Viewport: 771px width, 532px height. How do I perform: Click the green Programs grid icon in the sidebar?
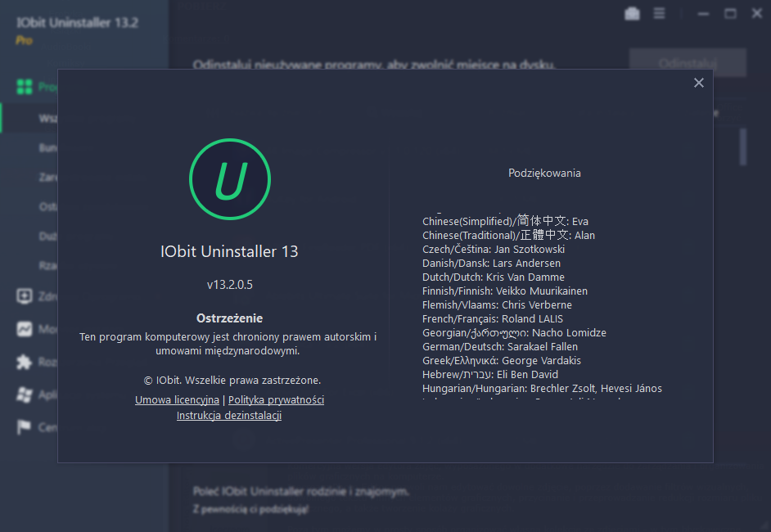(25, 87)
